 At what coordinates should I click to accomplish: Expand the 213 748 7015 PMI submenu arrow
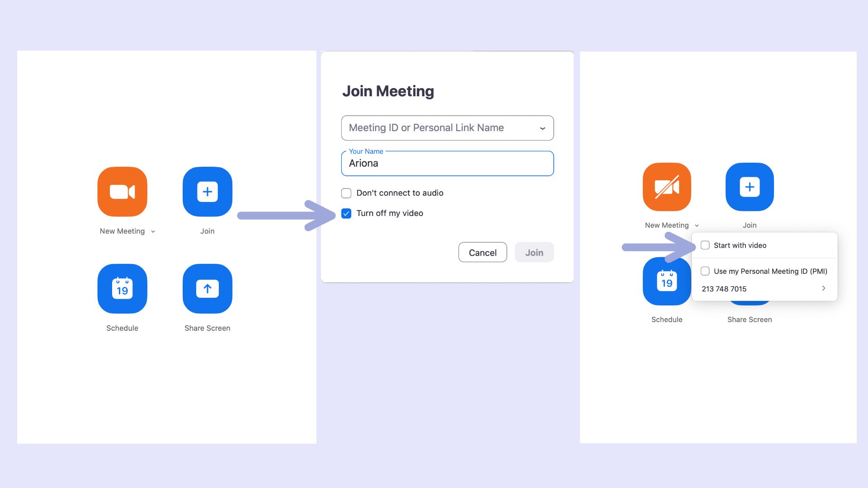pyautogui.click(x=823, y=288)
